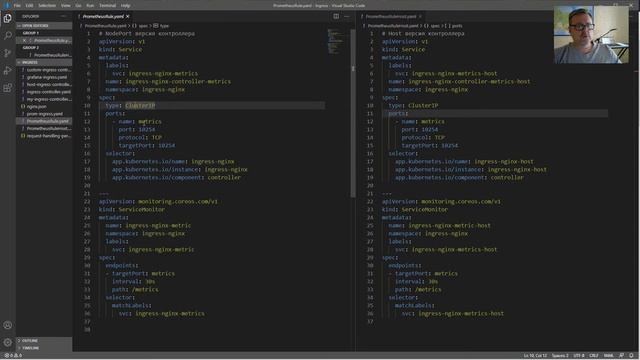Click CRLF line ending status item
Screen dimensions: 640x360
point(593,356)
